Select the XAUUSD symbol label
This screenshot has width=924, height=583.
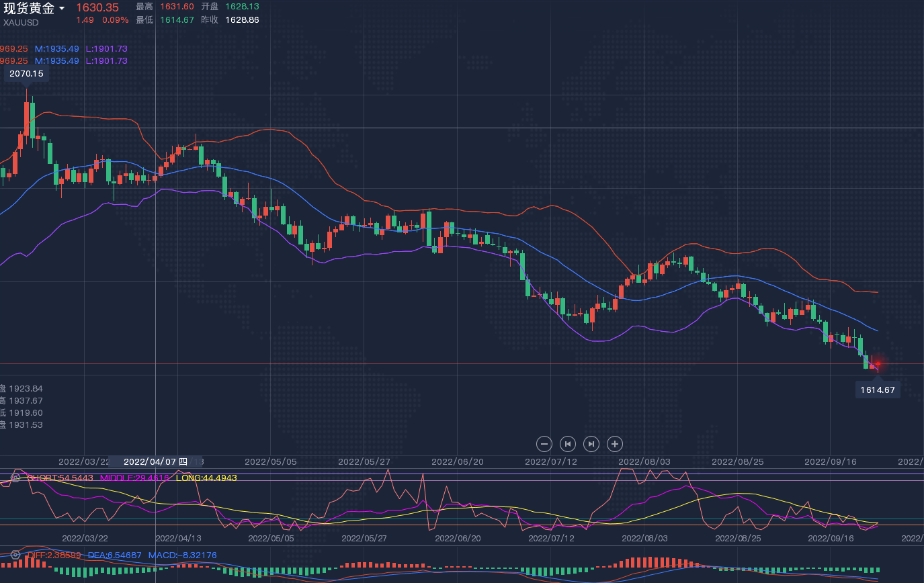[x=21, y=22]
